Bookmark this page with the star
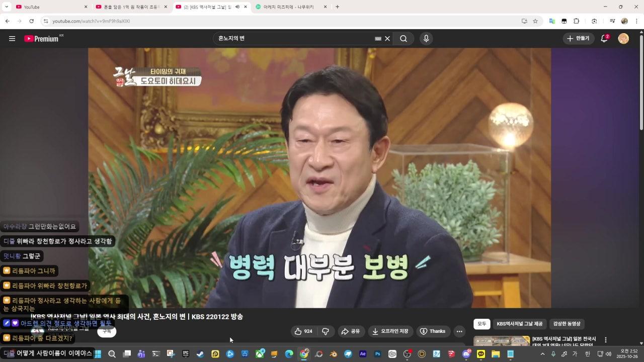 click(x=535, y=21)
